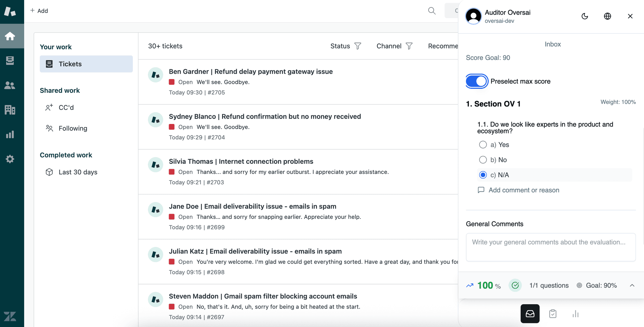Open the Channel filter dropdown
Screen dimensions: 644x327
(394, 46)
